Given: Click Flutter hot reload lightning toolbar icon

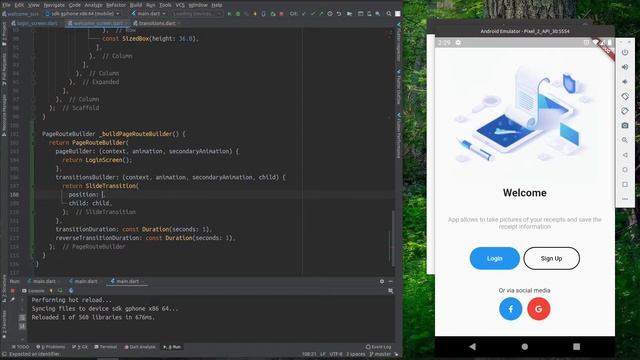Looking at the screenshot, I should click(255, 13).
